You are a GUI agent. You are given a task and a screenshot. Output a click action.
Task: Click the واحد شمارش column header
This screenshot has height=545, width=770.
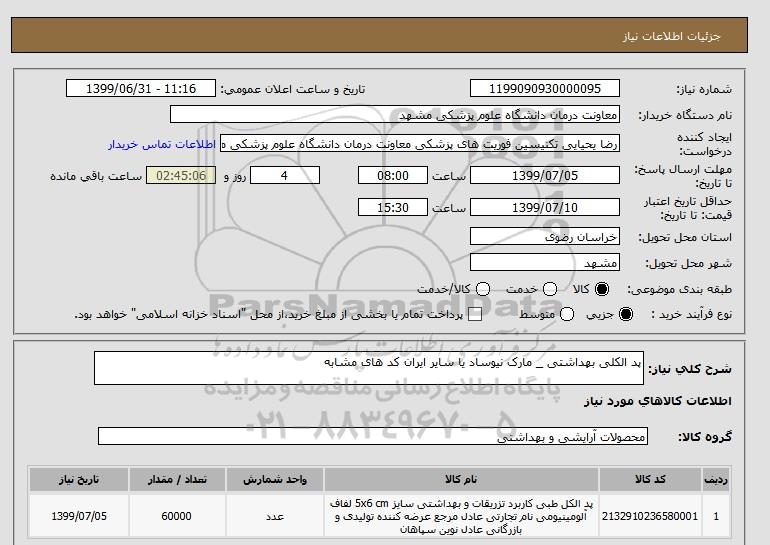click(275, 480)
